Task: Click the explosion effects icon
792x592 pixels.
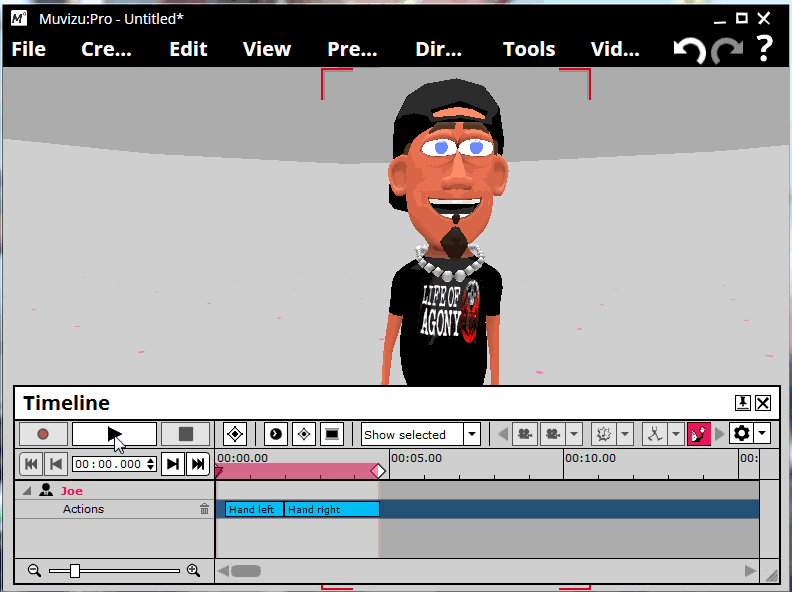Action: tap(604, 434)
